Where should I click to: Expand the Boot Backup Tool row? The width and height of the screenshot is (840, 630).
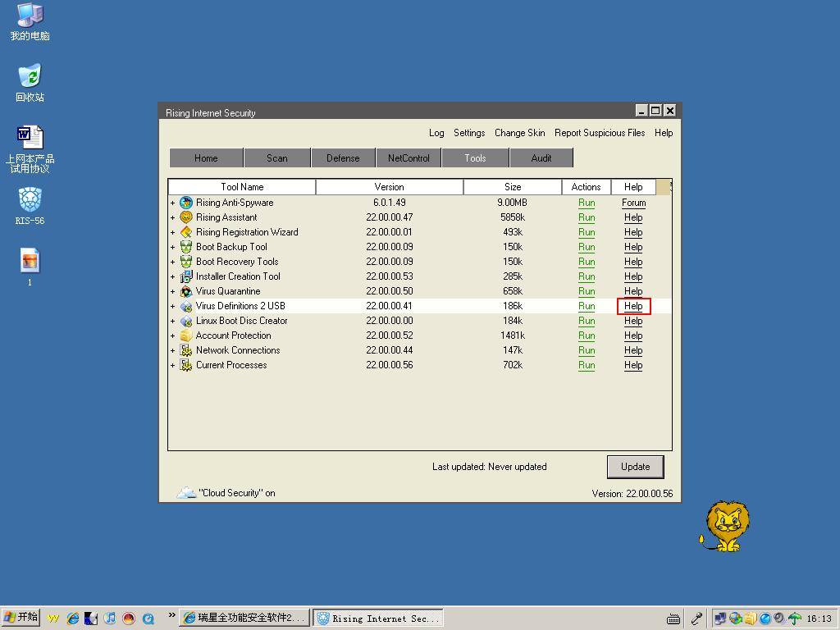tap(172, 247)
